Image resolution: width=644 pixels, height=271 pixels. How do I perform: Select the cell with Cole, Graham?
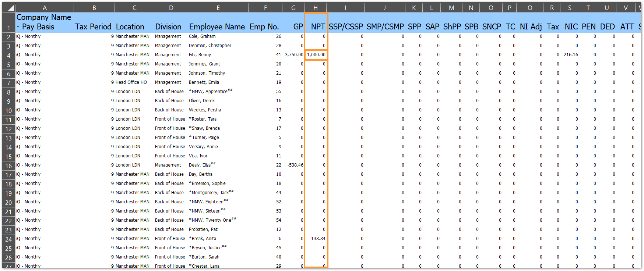(x=202, y=36)
